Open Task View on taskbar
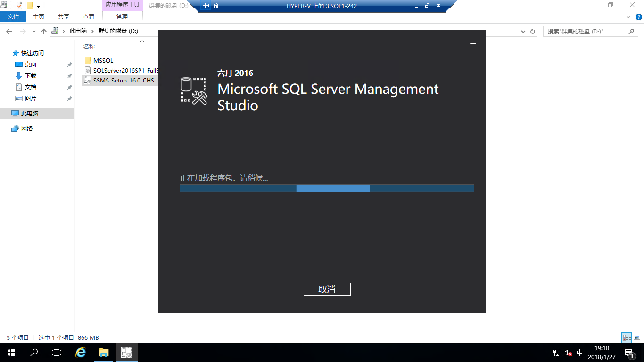Screen dimensions: 644x362 [x=57, y=353]
